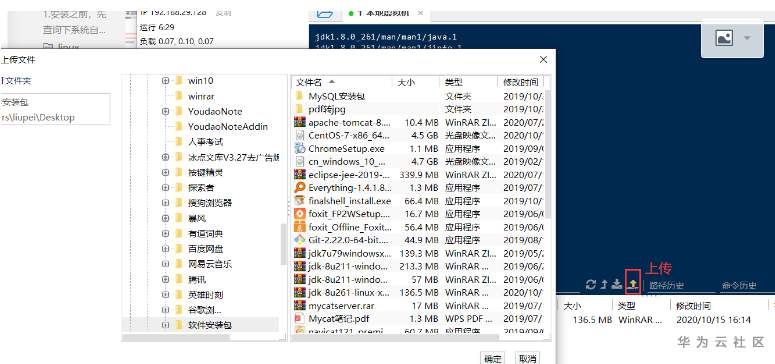Close the 本地虚拟机 terminal tab

(420, 13)
